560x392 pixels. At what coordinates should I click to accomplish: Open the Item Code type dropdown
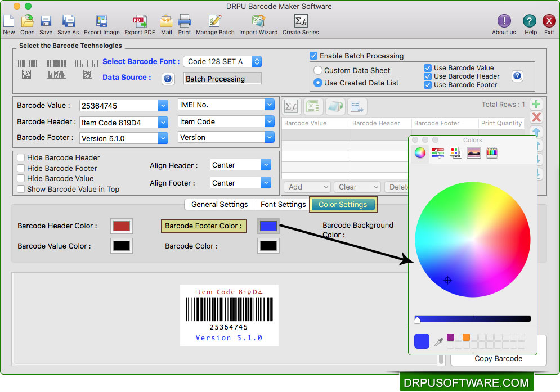click(270, 121)
